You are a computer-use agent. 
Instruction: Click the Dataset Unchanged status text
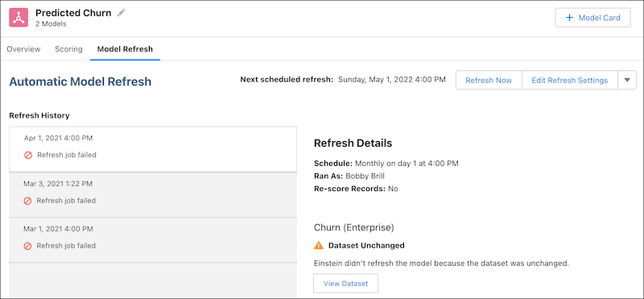[366, 246]
